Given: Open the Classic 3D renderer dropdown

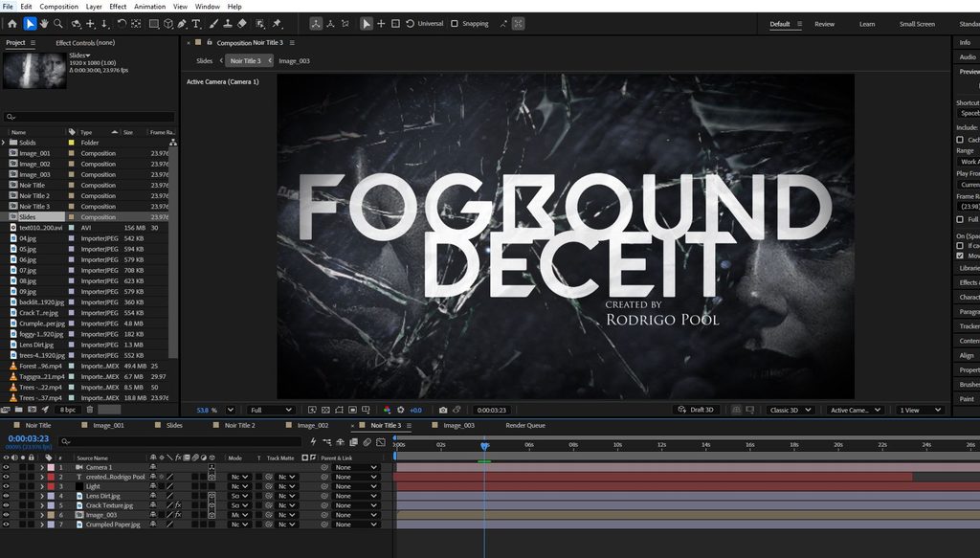Looking at the screenshot, I should (x=790, y=410).
